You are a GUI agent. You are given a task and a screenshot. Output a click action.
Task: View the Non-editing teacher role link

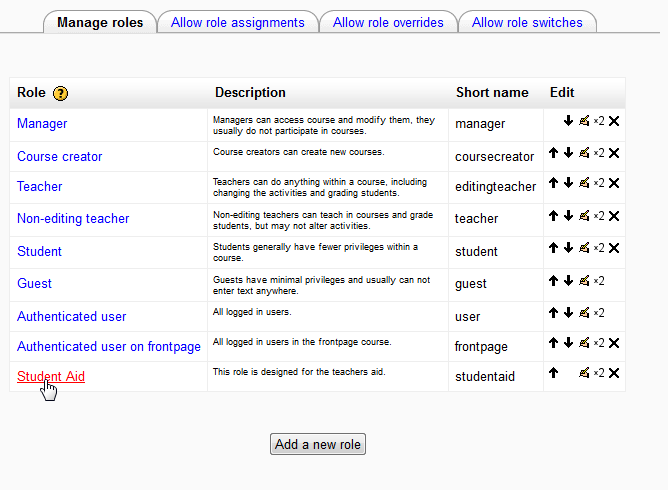[x=73, y=219]
